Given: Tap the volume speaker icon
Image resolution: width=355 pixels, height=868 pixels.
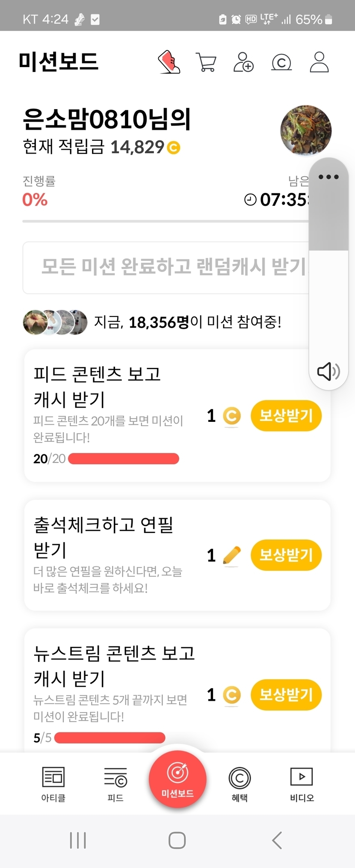Looking at the screenshot, I should (x=328, y=371).
